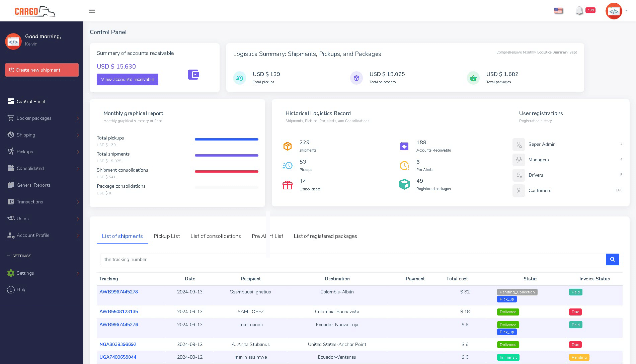This screenshot has width=636, height=364.
Task: Click the tracking number search field
Action: 351,259
